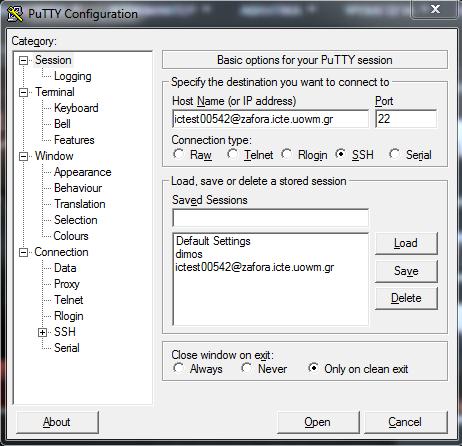
Task: Select the SSH category in tree
Action: coord(65,332)
